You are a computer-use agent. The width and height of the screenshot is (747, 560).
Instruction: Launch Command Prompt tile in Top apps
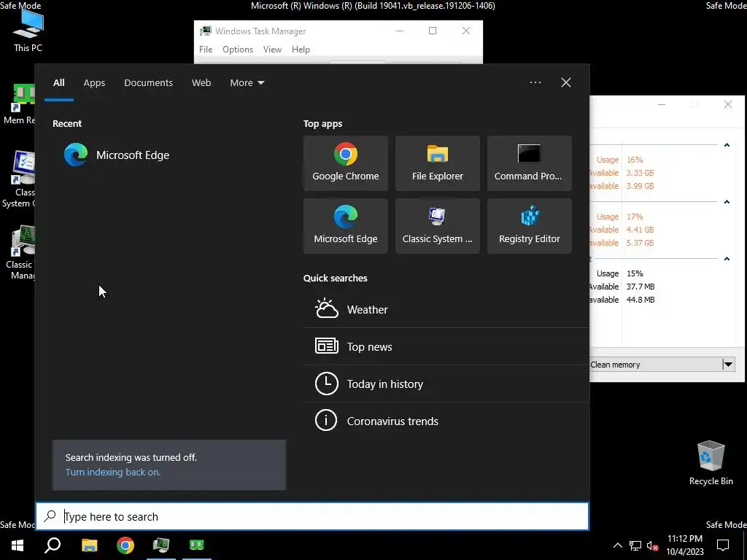[530, 163]
